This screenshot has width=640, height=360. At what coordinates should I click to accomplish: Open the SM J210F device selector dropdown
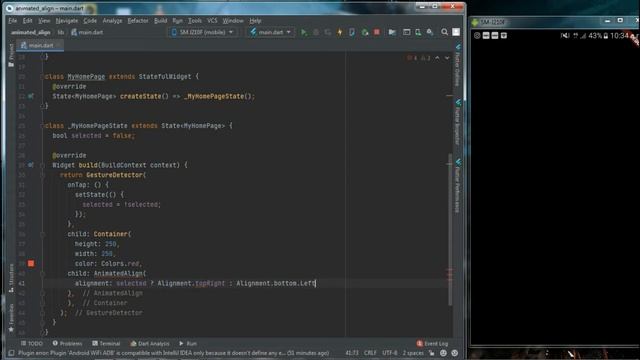[202, 32]
